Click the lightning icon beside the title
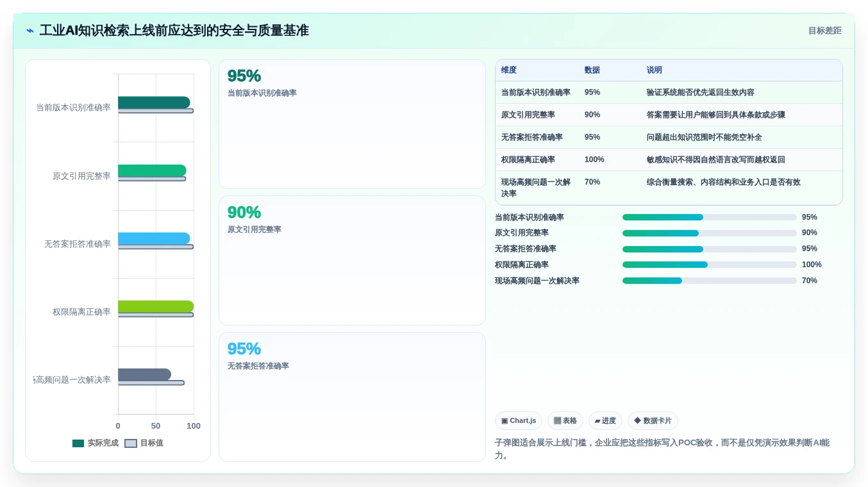The image size is (868, 487). [30, 31]
